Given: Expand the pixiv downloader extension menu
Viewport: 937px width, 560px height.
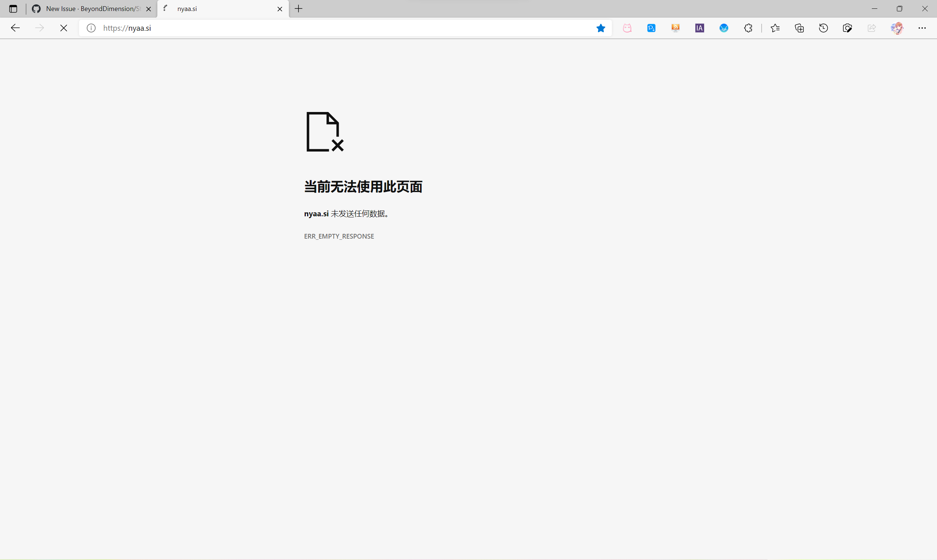Looking at the screenshot, I should pyautogui.click(x=651, y=28).
